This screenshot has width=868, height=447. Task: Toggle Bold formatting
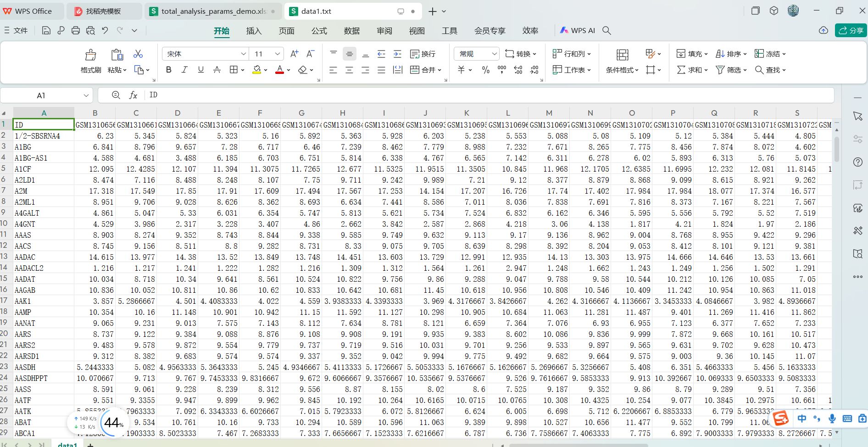pos(168,70)
